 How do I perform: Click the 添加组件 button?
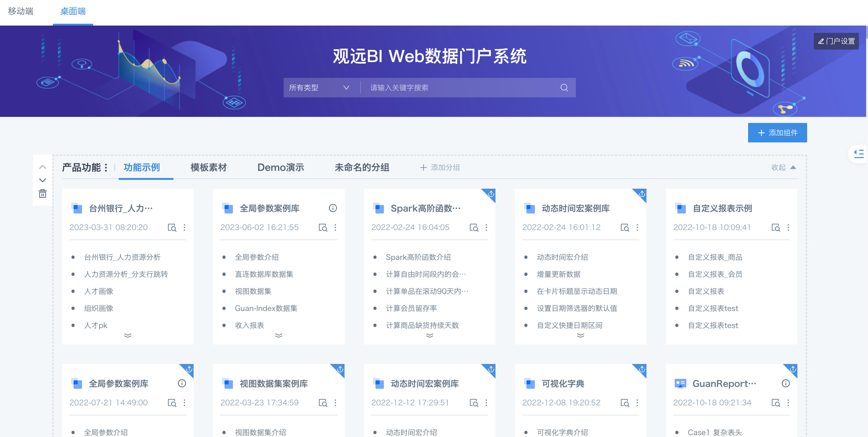(x=777, y=133)
